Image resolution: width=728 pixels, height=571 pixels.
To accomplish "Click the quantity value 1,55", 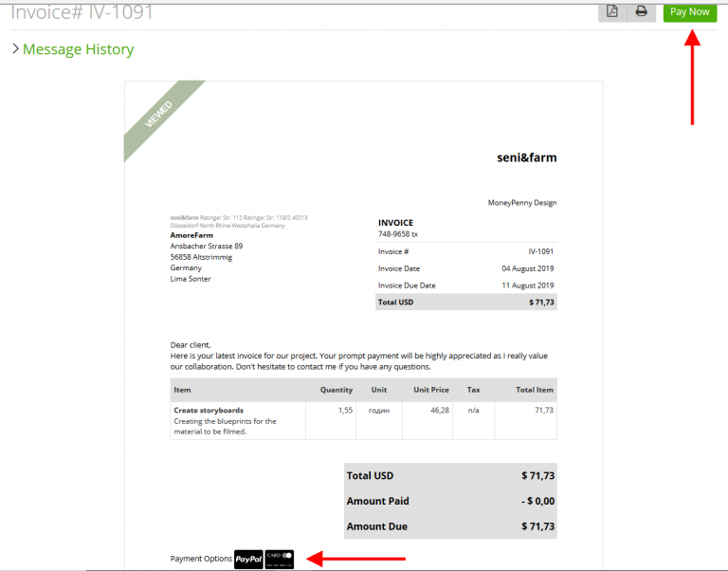I will point(345,411).
